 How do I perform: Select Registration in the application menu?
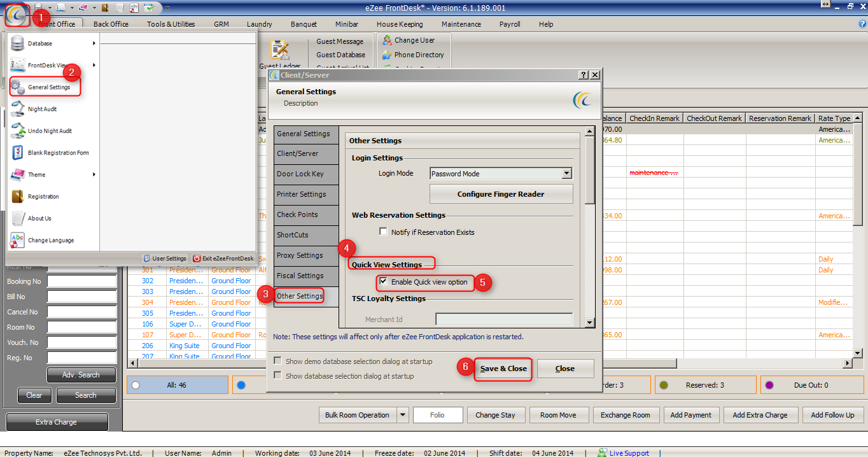(x=43, y=197)
